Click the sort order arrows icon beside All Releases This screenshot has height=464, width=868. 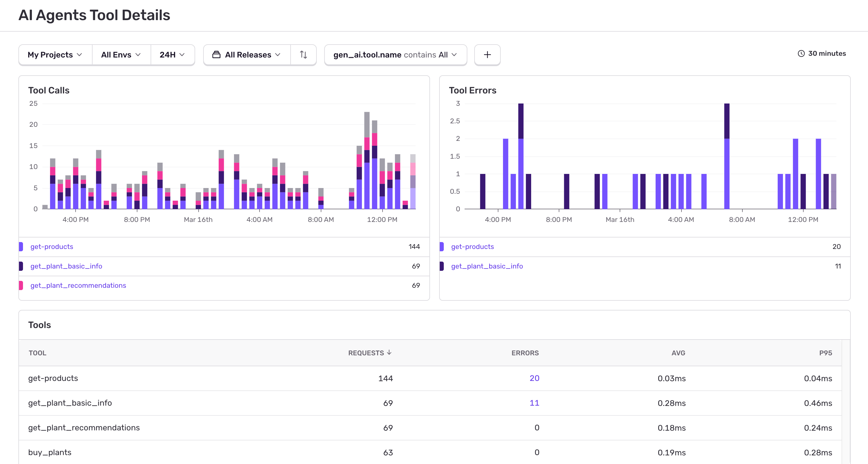point(303,55)
